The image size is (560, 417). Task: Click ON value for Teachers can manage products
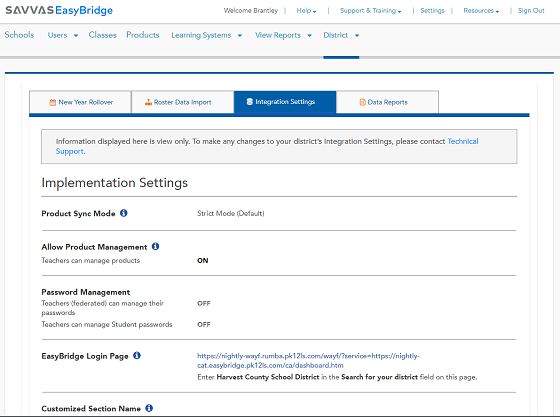202,261
